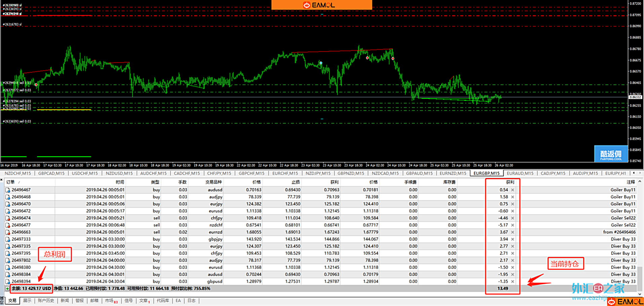The width and height of the screenshot is (644, 306).
Task: Sort by the 注释 comment column header
Action: tap(630, 182)
